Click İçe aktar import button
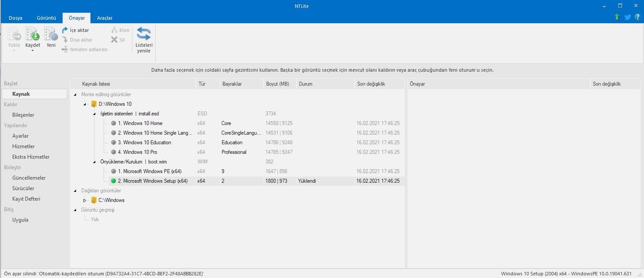Viewport: 644px width, 278px height. (75, 30)
